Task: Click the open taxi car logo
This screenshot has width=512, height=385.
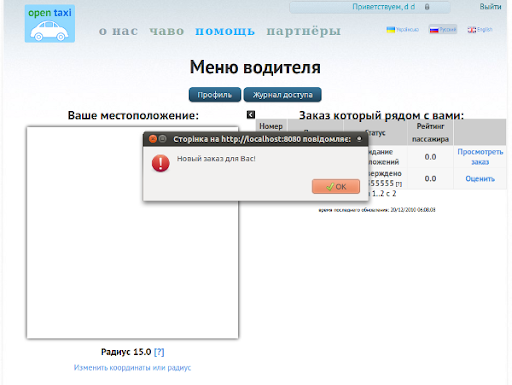Action: 50,24
